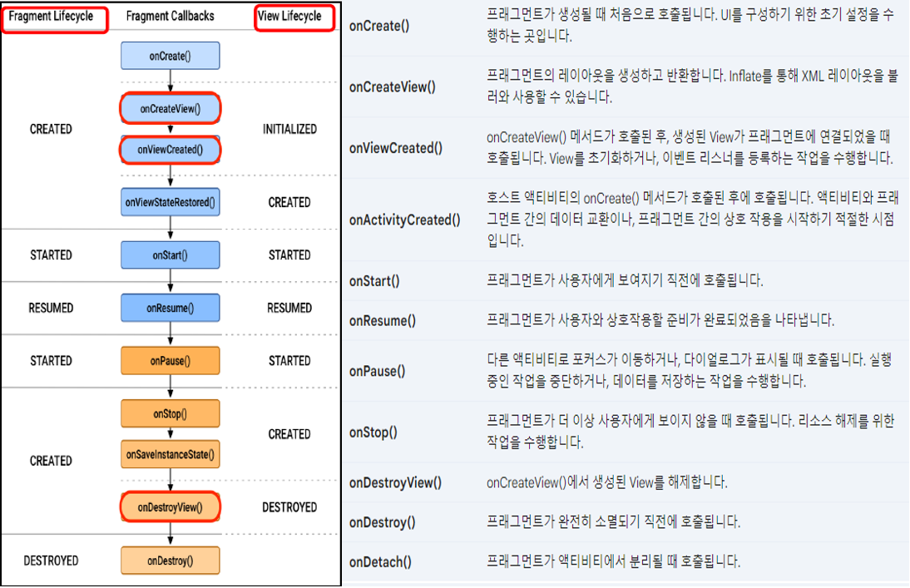Click the text '프래그먼트가 사용자에게 보여지기 직전에 호출됩니다'
The width and height of the screenshot is (910, 588).
[625, 280]
